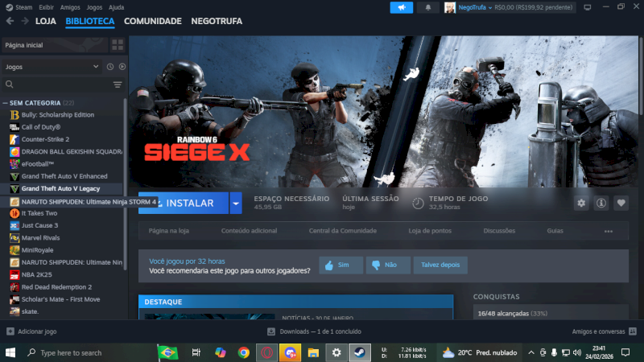The height and width of the screenshot is (362, 644).
Task: Go back with the left arrow
Action: [x=10, y=21]
